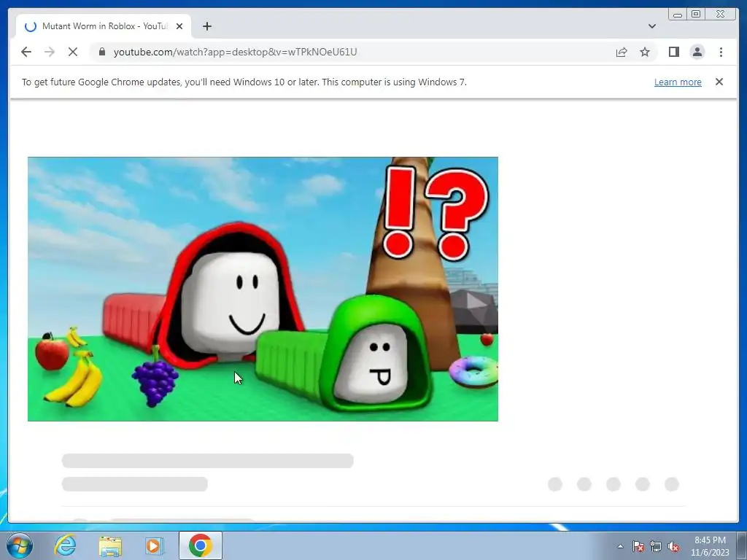The image size is (747, 560).
Task: Click the forward navigation arrow
Action: pos(50,52)
